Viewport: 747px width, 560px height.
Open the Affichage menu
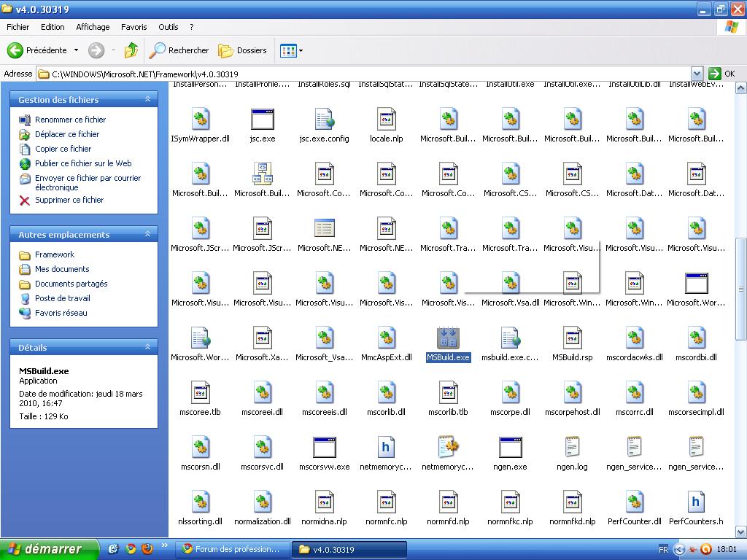point(93,27)
